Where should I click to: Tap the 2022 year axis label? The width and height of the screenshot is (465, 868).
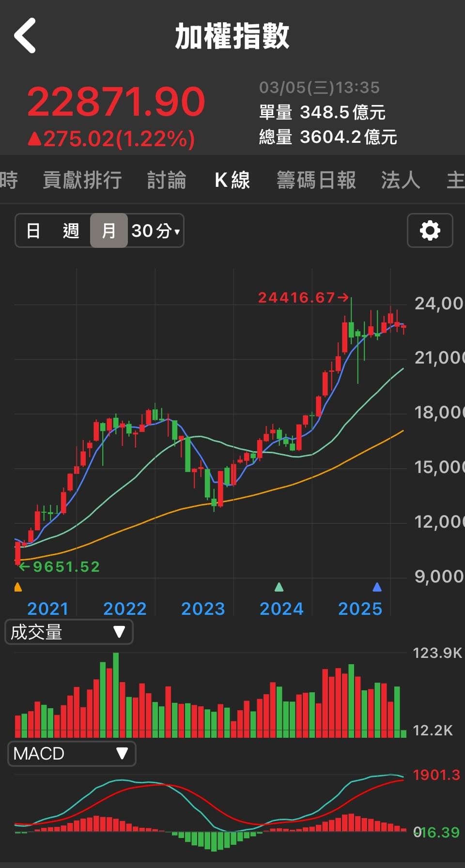[x=125, y=609]
